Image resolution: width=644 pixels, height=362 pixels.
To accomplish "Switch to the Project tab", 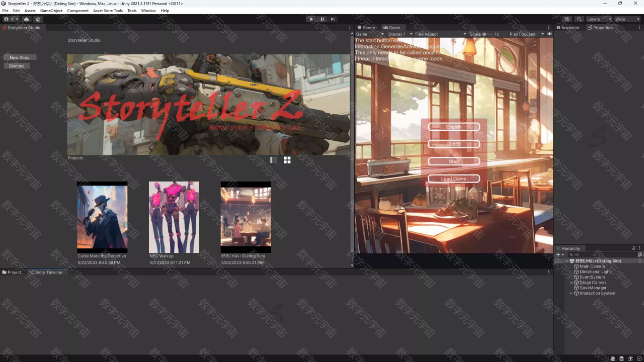I will pos(12,272).
